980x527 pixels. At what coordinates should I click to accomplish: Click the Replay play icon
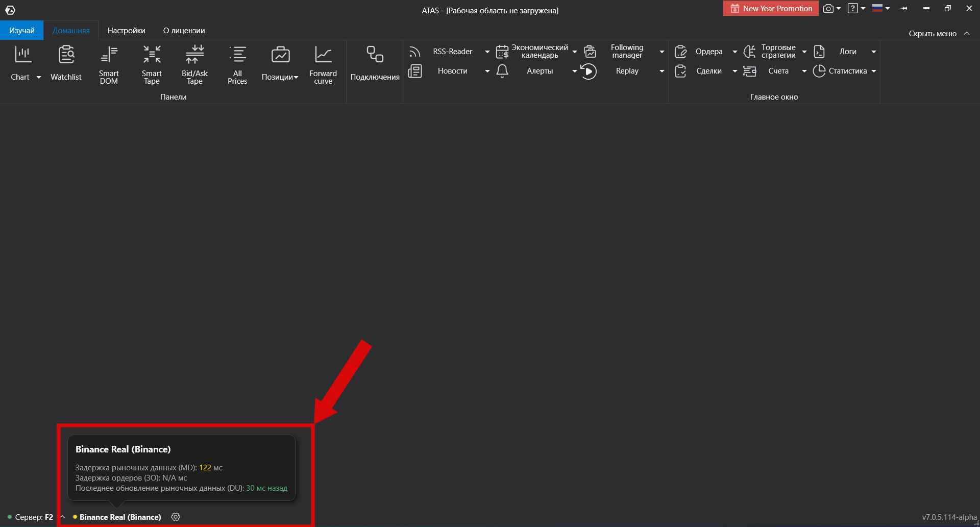pyautogui.click(x=589, y=71)
